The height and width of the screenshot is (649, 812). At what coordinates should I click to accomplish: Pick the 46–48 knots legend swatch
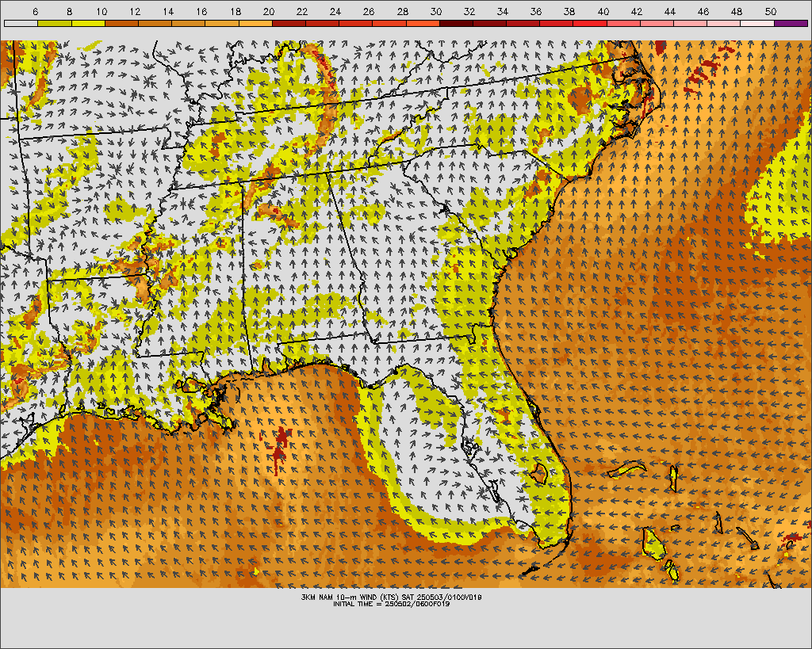pos(725,23)
